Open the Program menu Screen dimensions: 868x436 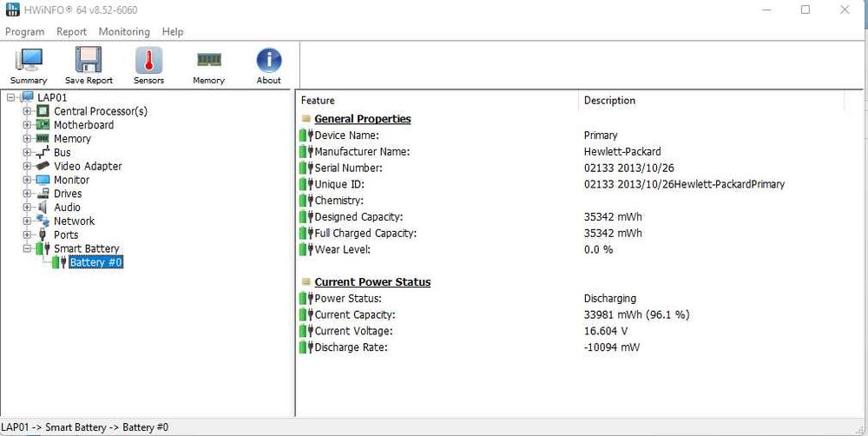tap(25, 31)
